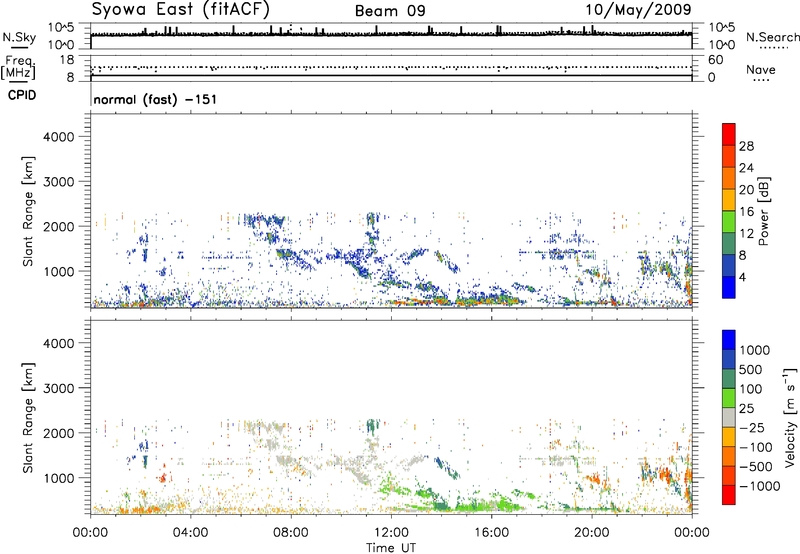This screenshot has width=800, height=554.
Task: Click the blue power echoes near 2000 km at 07:00
Action: pyautogui.click(x=263, y=221)
